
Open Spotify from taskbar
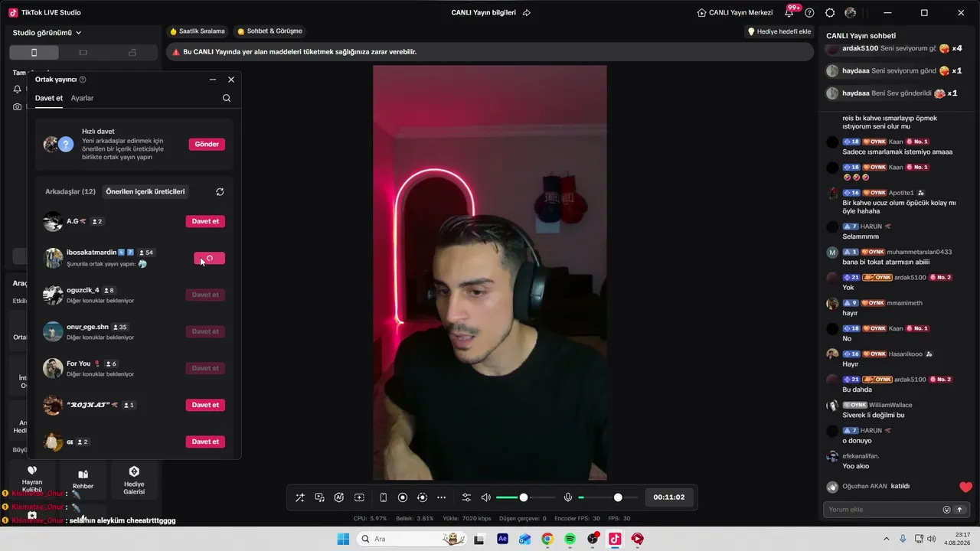570,539
